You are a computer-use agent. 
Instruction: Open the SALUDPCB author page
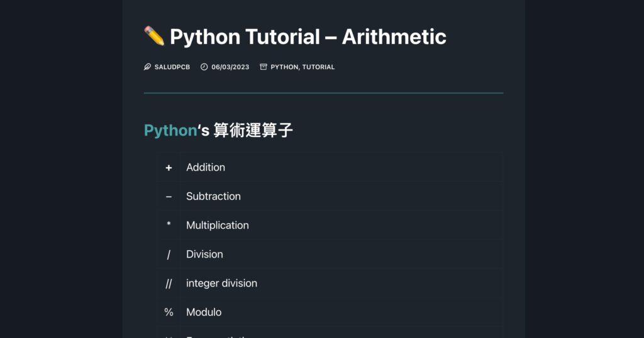click(x=172, y=67)
